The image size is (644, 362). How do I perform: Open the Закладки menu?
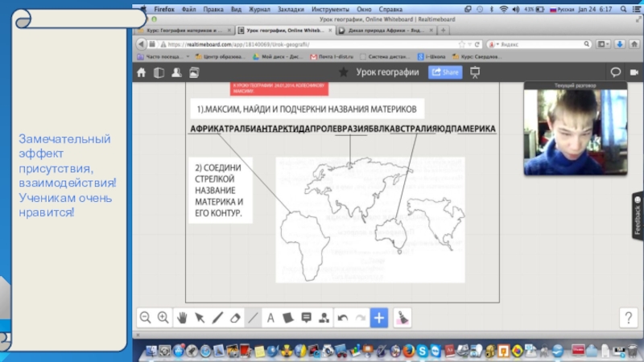291,9
